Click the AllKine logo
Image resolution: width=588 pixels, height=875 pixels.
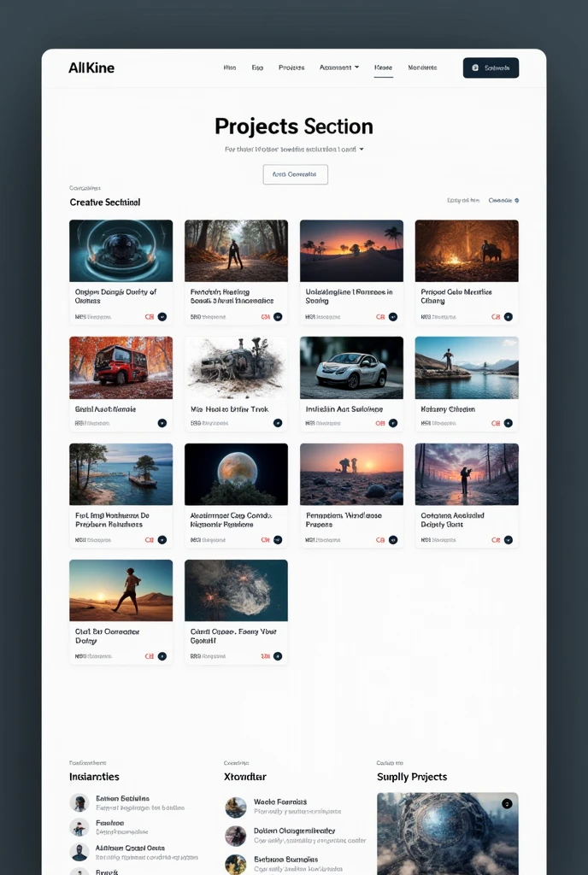point(91,68)
